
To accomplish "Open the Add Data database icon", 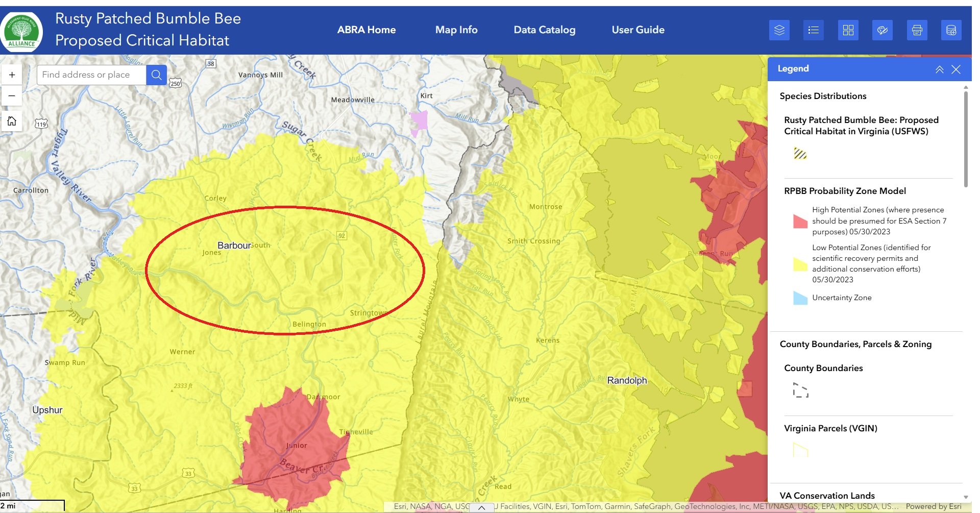I will tap(951, 30).
